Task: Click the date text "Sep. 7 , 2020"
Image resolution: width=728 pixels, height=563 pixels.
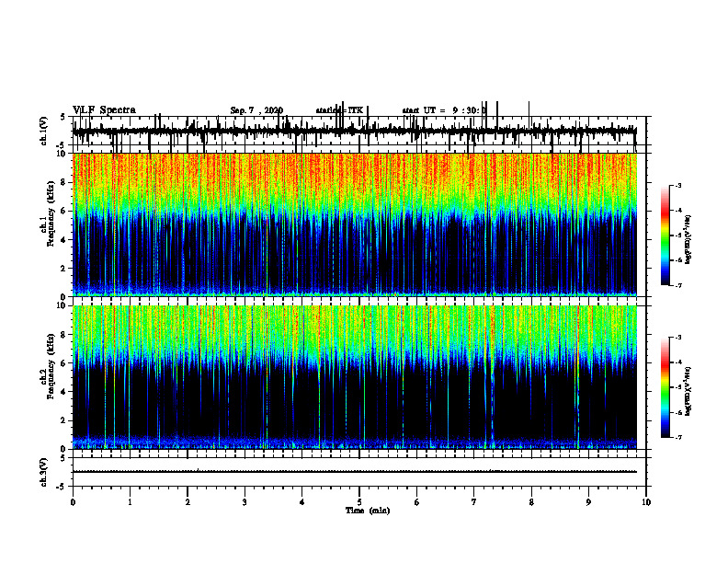Action: coord(256,110)
